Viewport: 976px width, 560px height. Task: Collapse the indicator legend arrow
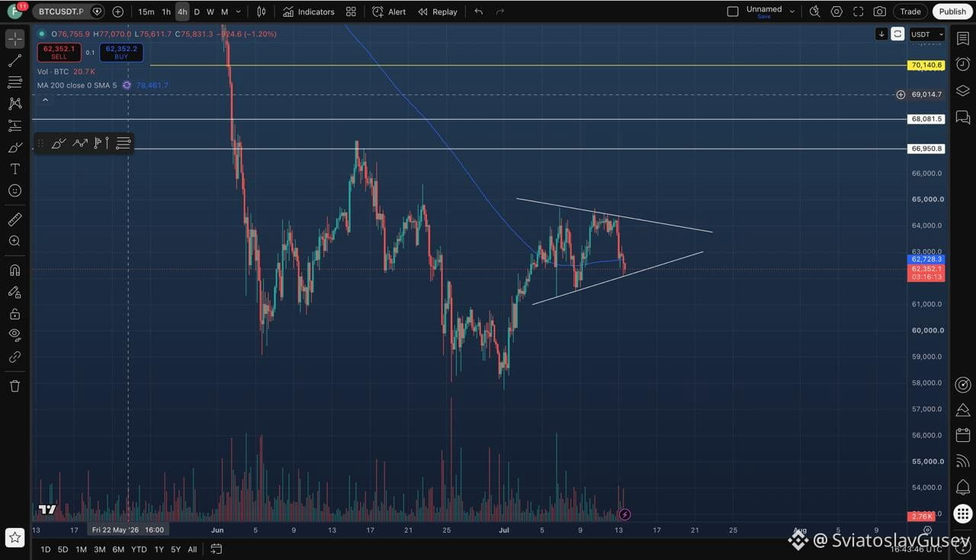(45, 100)
